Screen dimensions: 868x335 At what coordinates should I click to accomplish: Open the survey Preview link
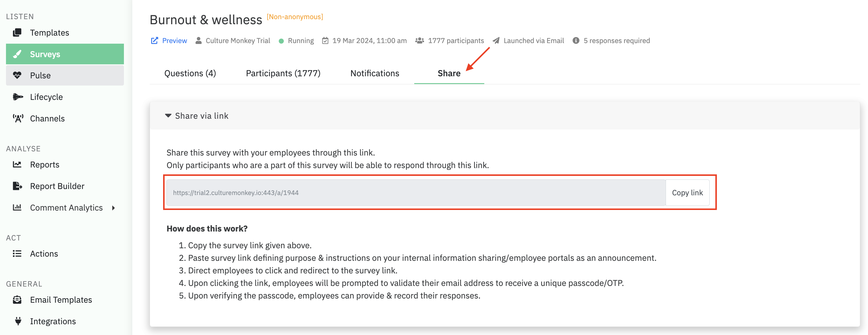pyautogui.click(x=174, y=40)
